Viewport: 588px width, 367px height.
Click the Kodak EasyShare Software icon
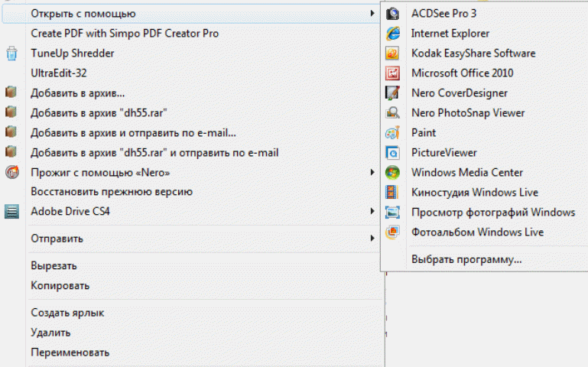pos(392,54)
